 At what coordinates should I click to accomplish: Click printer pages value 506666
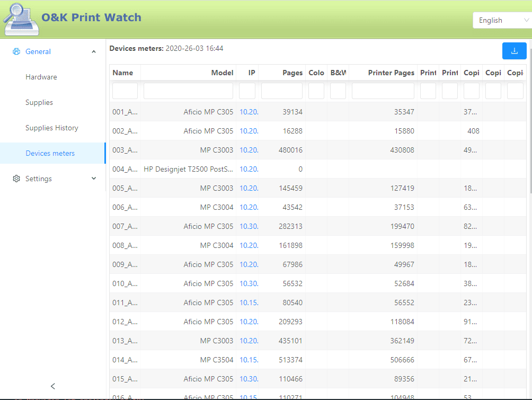tap(402, 360)
